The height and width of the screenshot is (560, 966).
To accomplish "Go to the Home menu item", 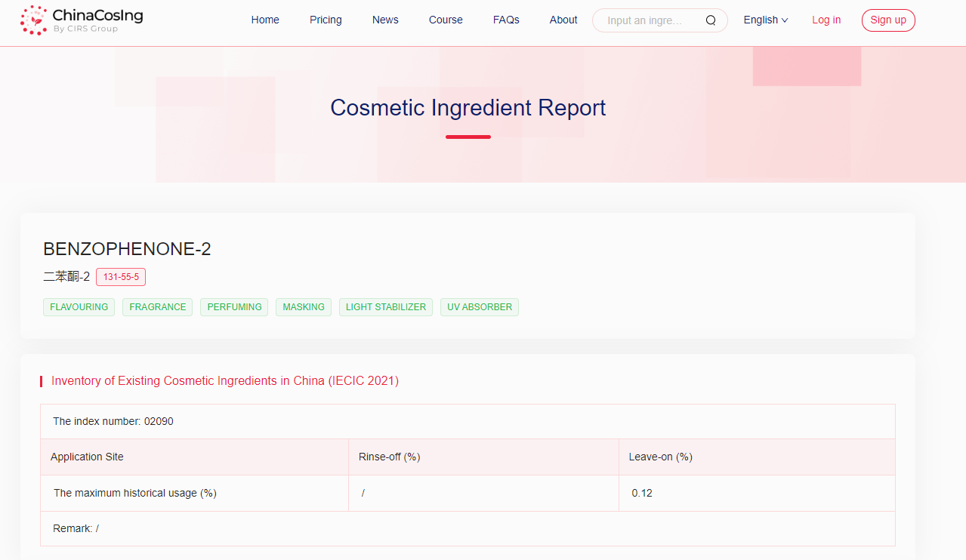I will point(265,20).
